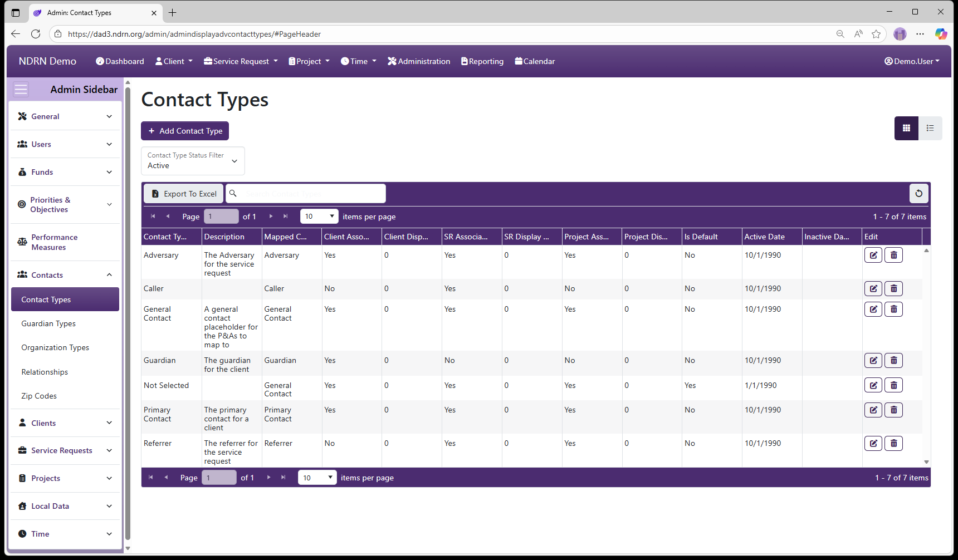Click the top Page number input
This screenshot has width=958, height=560.
(221, 216)
